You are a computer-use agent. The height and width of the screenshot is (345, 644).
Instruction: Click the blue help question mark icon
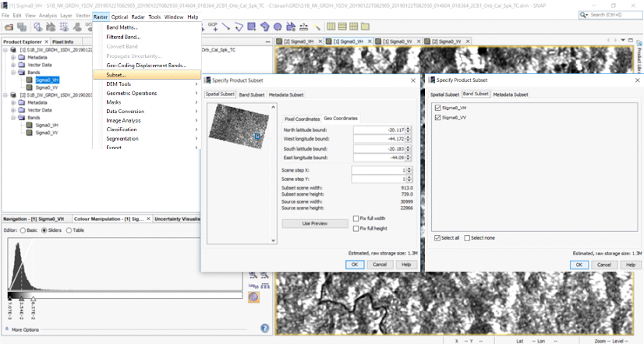click(265, 329)
